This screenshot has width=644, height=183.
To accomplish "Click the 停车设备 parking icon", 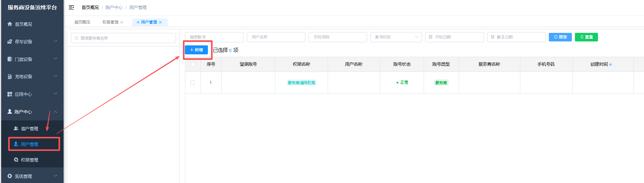I will pos(10,41).
